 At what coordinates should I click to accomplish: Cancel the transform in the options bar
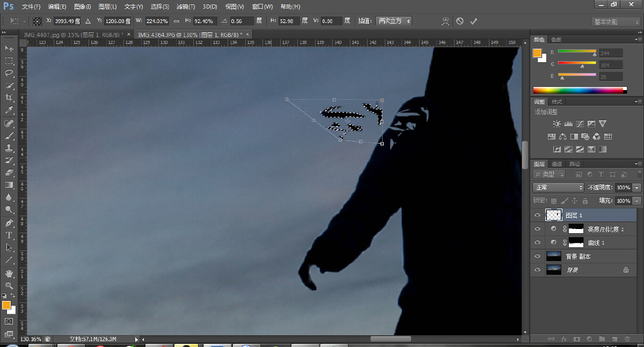[x=460, y=21]
